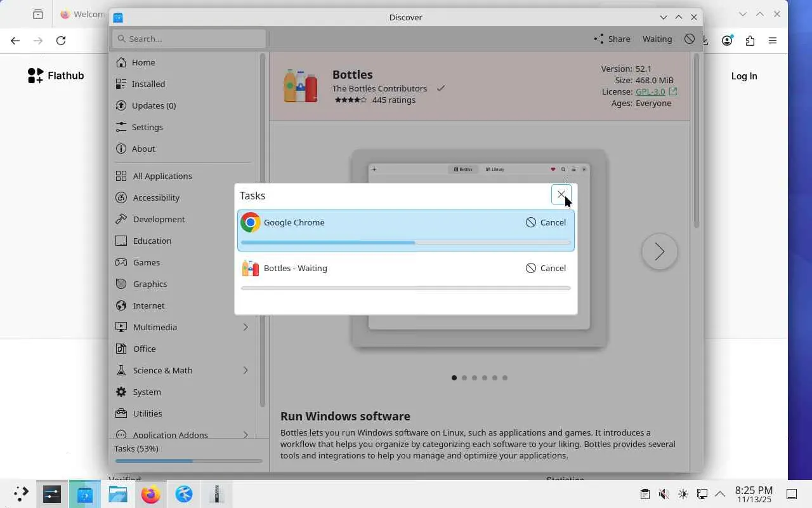Go to Updates (0) in sidebar
Screen dimensions: 812x508
click(184, 105)
